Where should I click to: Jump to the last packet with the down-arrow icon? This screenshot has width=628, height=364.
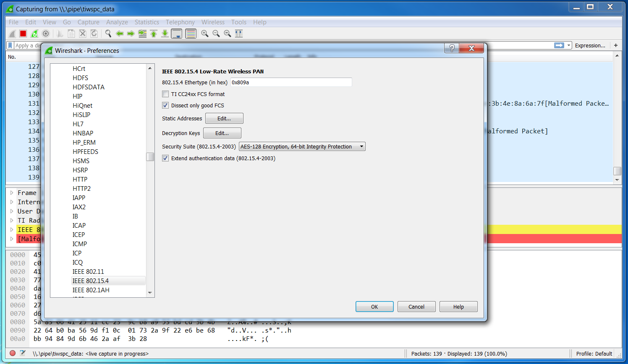[x=165, y=34]
